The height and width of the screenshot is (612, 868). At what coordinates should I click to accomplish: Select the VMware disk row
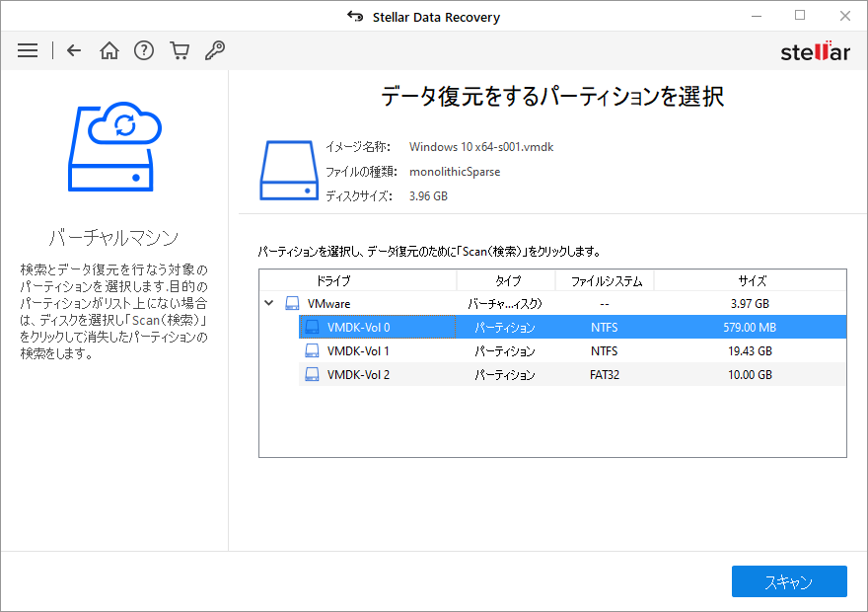tap(552, 303)
